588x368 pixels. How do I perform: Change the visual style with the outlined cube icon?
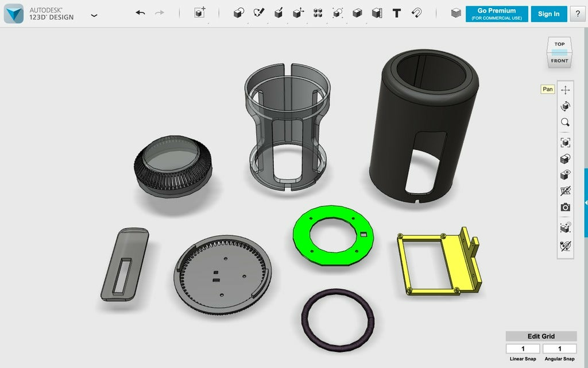(x=566, y=159)
